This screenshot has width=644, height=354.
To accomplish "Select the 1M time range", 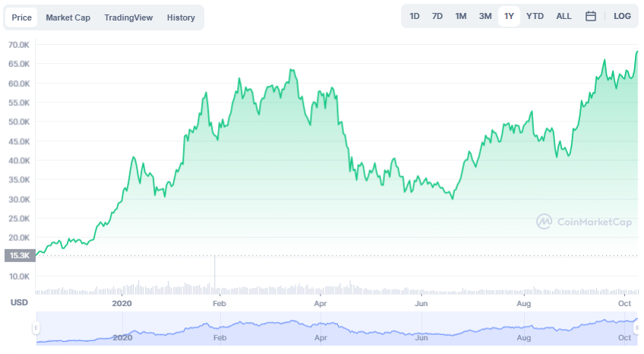I will click(460, 17).
